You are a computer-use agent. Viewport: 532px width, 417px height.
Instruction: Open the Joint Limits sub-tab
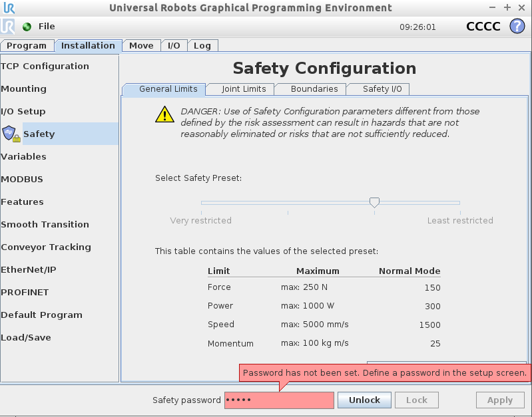(x=240, y=89)
